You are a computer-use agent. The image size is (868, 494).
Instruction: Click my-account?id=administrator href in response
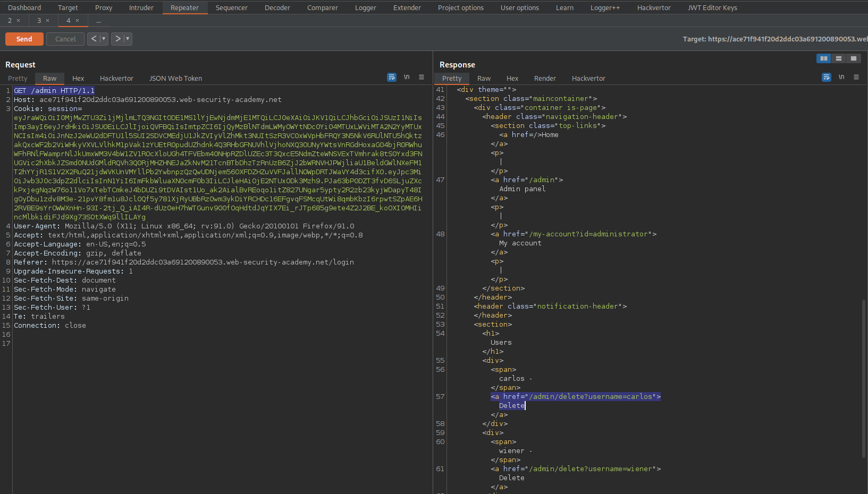coord(574,234)
